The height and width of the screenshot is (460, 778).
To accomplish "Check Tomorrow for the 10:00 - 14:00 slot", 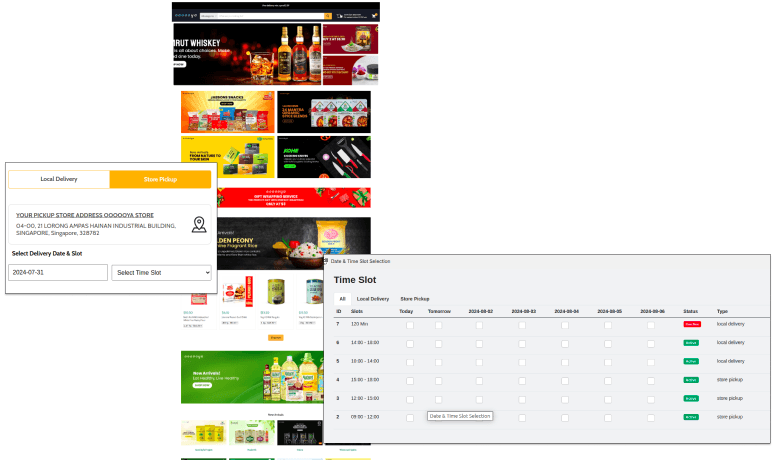I will 439,362.
